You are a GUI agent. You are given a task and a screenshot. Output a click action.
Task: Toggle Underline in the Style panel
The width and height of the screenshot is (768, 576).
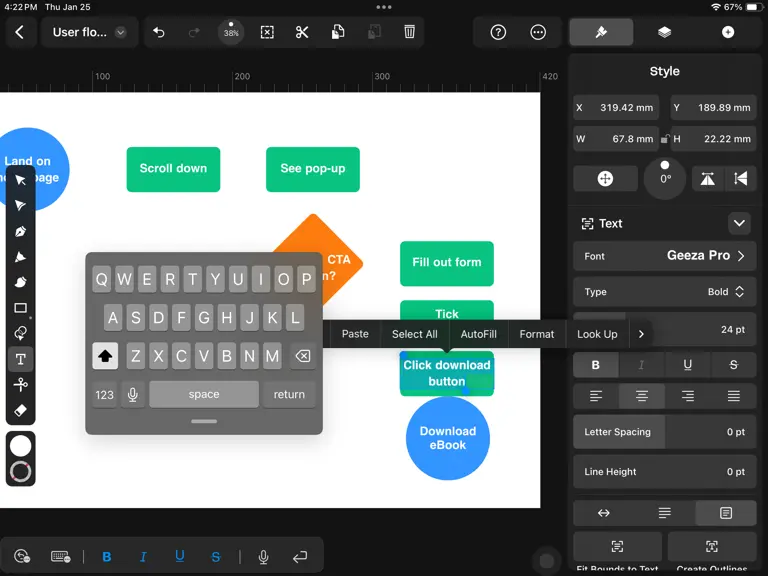[x=687, y=365]
